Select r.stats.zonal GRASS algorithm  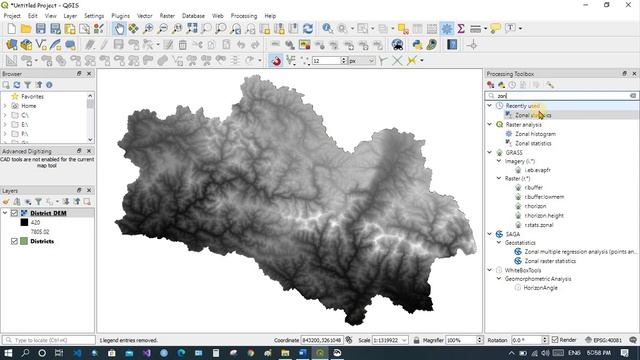coord(539,225)
